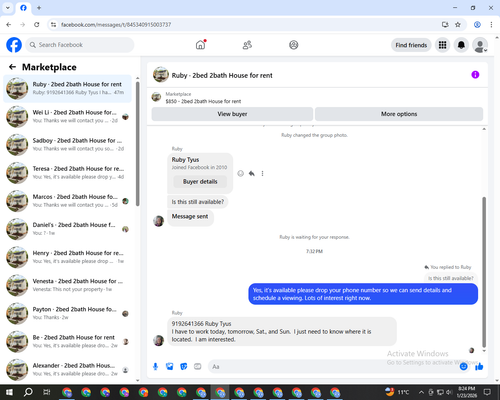Choose a sticker with the sticker icon
This screenshot has width=500, height=400.
[184, 367]
